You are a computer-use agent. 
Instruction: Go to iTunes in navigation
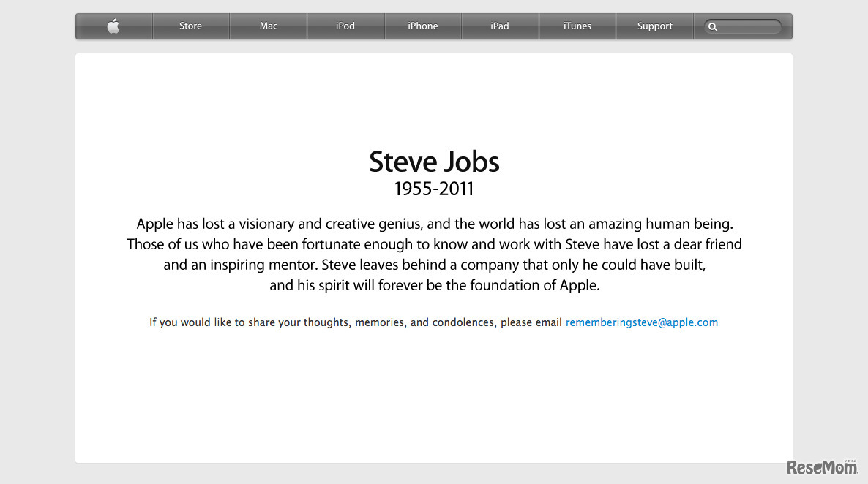click(577, 26)
